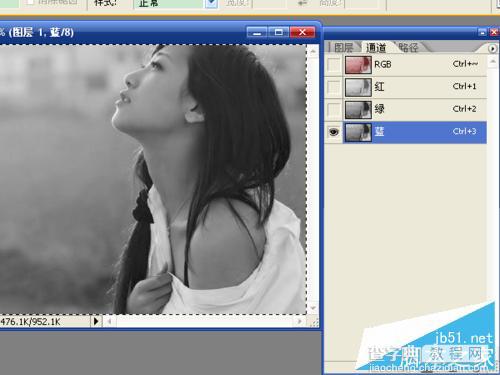Switch to the 通道 (Channels) tab
500x375 pixels.
click(376, 48)
